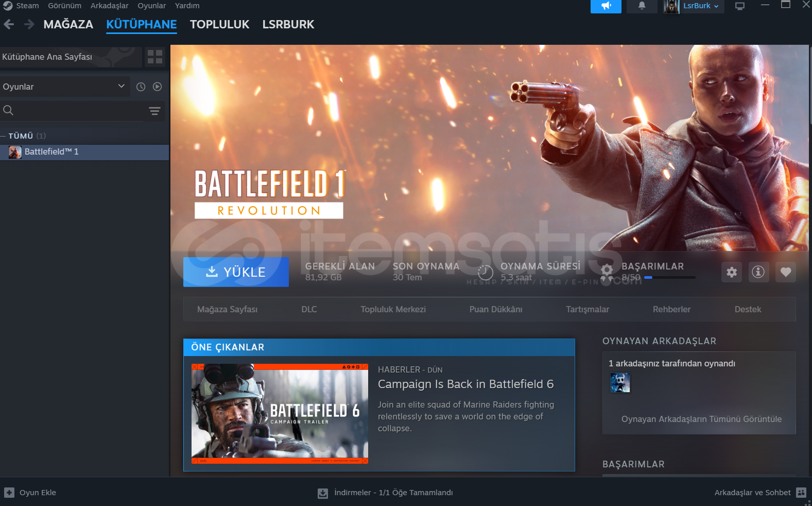Collapse the TÜMÜ category
This screenshot has width=812, height=506.
click(x=3, y=136)
